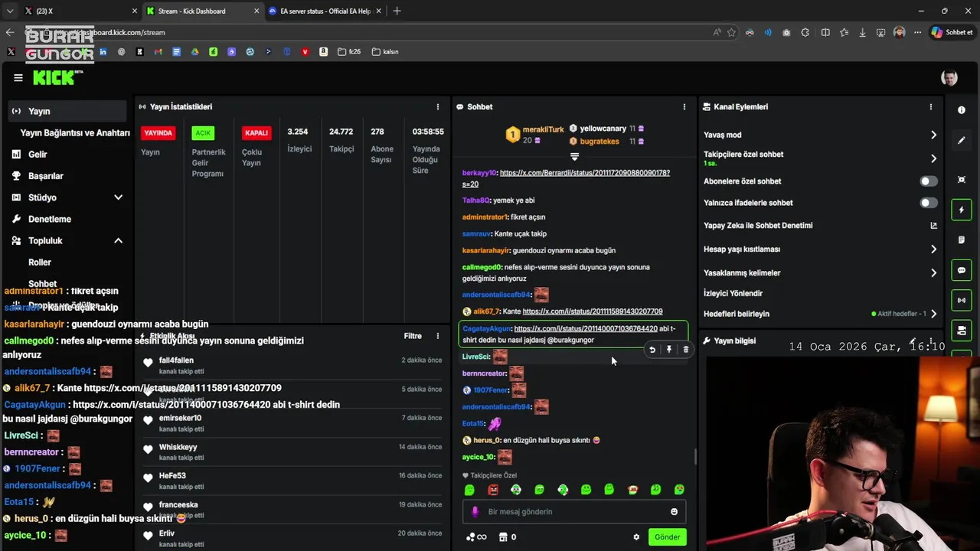Toggle Yalnızca ifadelerle sohbet switch
This screenshot has width=980, height=551.
[928, 203]
